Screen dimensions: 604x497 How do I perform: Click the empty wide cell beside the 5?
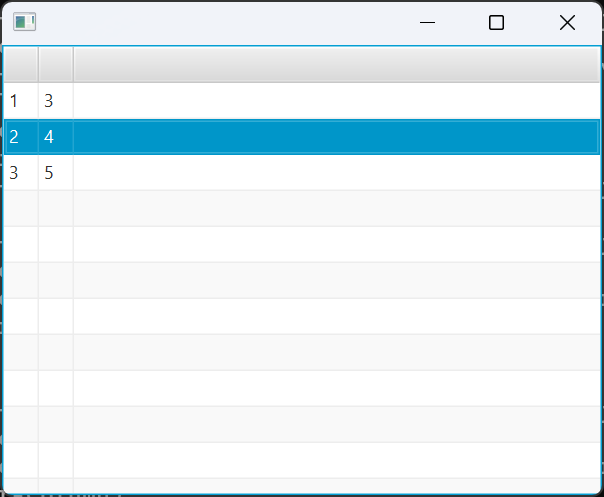coord(336,173)
